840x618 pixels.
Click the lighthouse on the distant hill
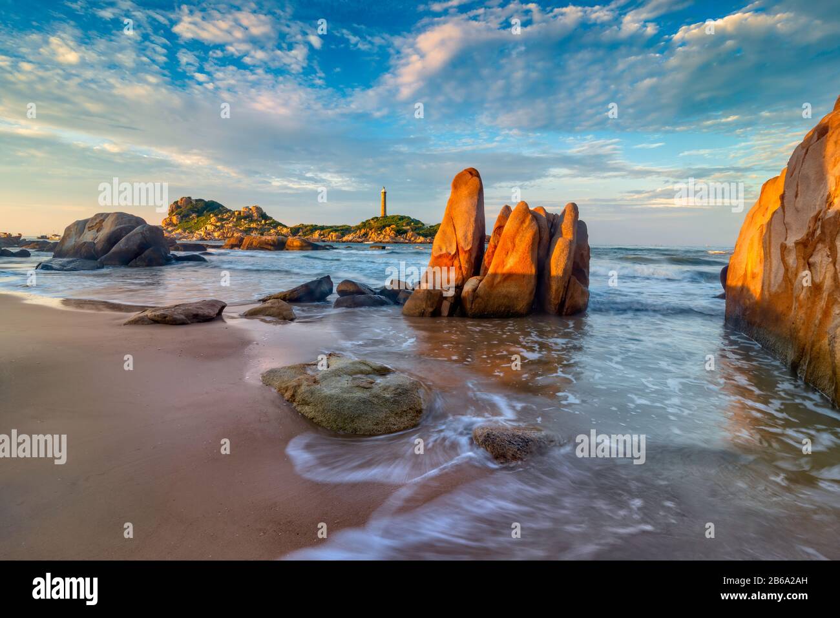coord(383,202)
